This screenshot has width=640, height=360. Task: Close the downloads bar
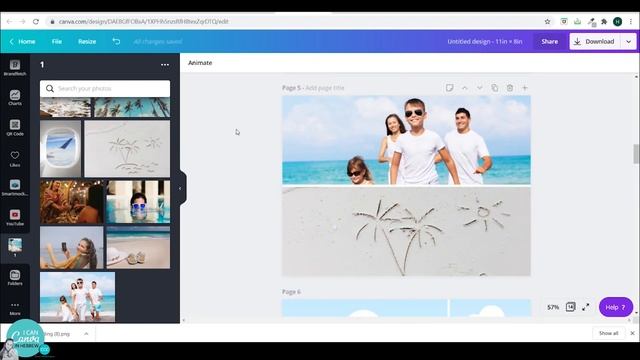pos(632,333)
